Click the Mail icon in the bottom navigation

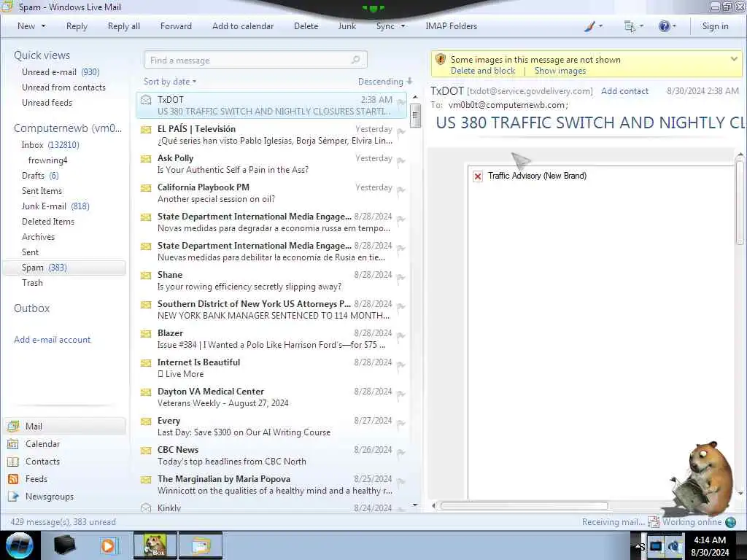pos(13,426)
